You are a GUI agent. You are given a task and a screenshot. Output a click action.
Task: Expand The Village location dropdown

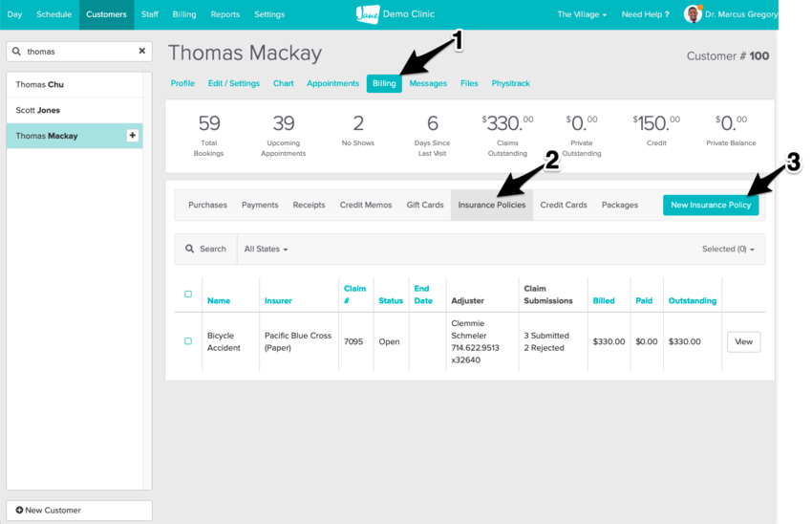582,14
